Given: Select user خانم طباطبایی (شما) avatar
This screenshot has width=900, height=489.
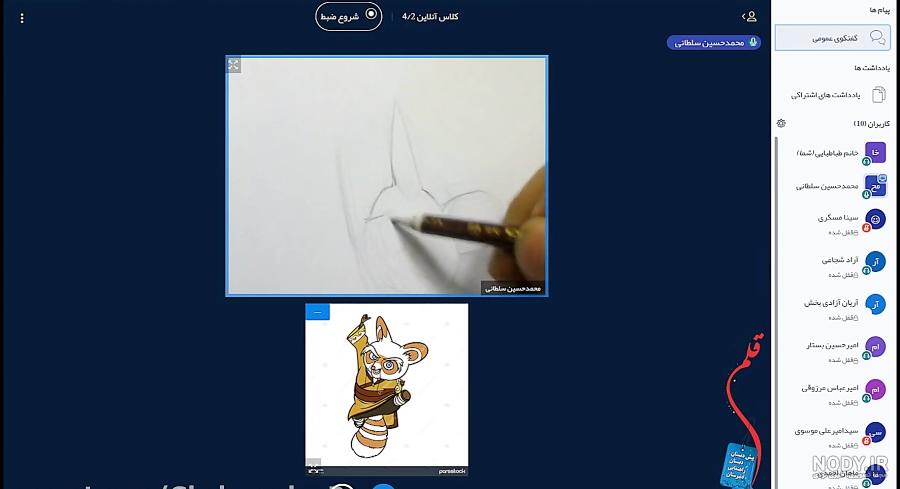Looking at the screenshot, I should click(x=875, y=153).
